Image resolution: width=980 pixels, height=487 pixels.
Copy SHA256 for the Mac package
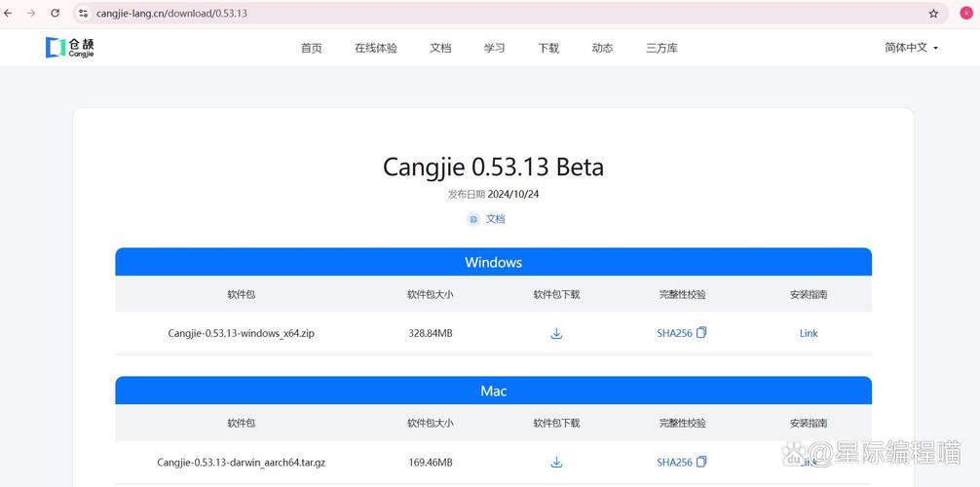[701, 462]
